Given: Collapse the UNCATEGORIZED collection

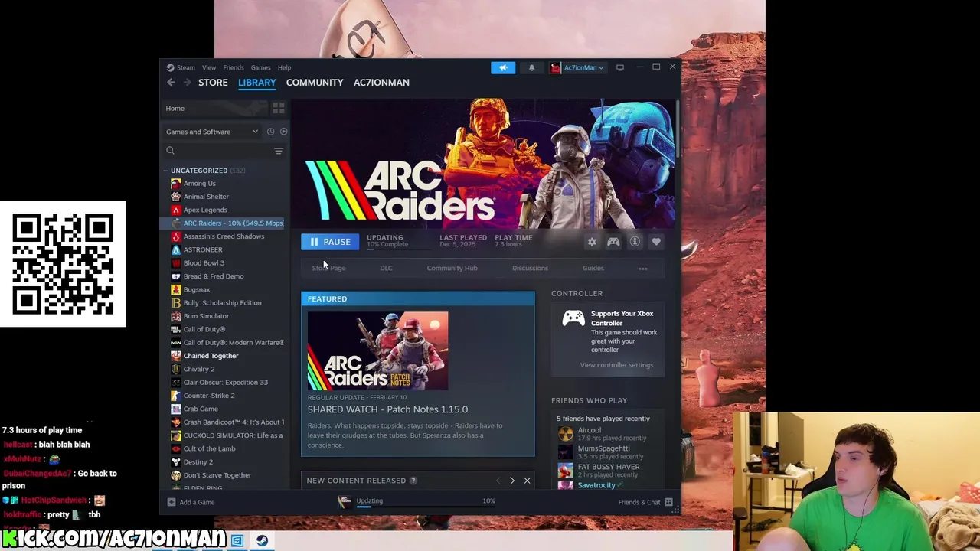Looking at the screenshot, I should pos(165,171).
